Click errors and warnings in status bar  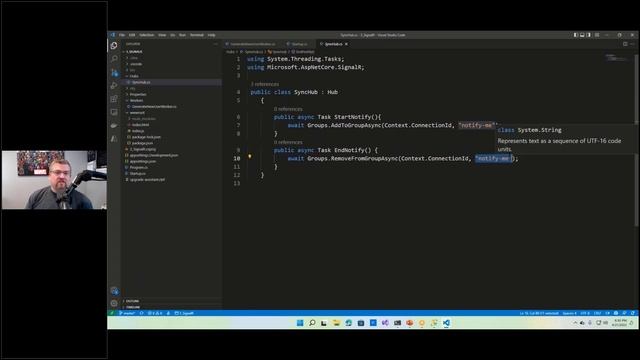pos(155,313)
